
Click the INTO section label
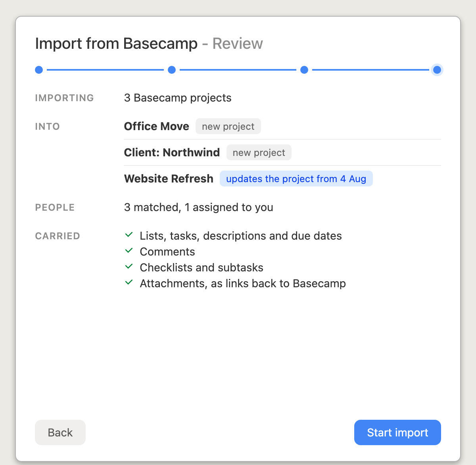[48, 126]
